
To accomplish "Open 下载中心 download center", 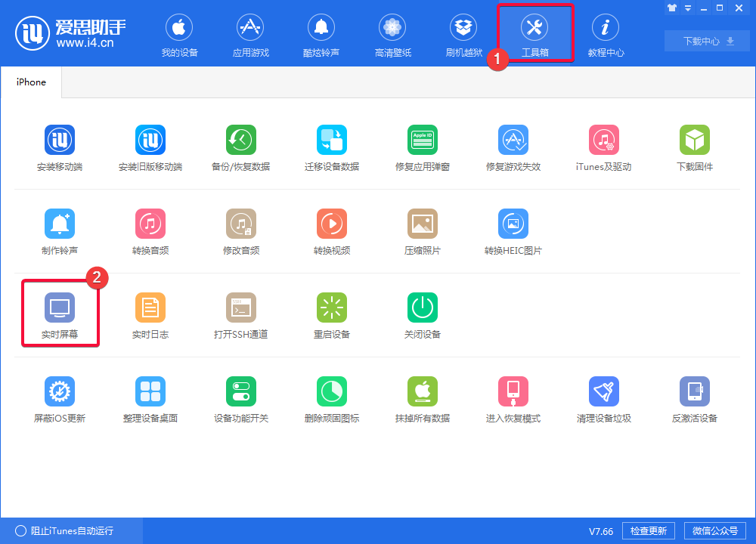I will [x=706, y=41].
